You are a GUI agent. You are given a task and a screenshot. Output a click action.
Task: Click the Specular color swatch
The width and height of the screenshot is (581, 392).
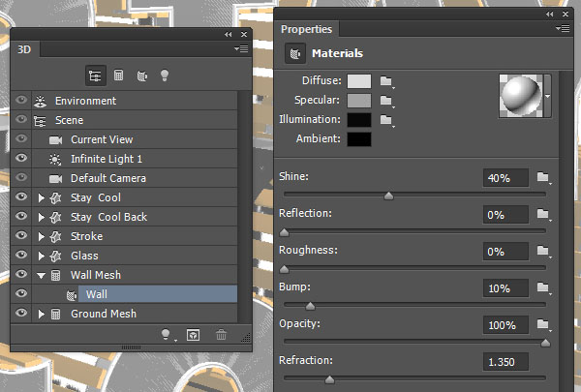pos(359,101)
